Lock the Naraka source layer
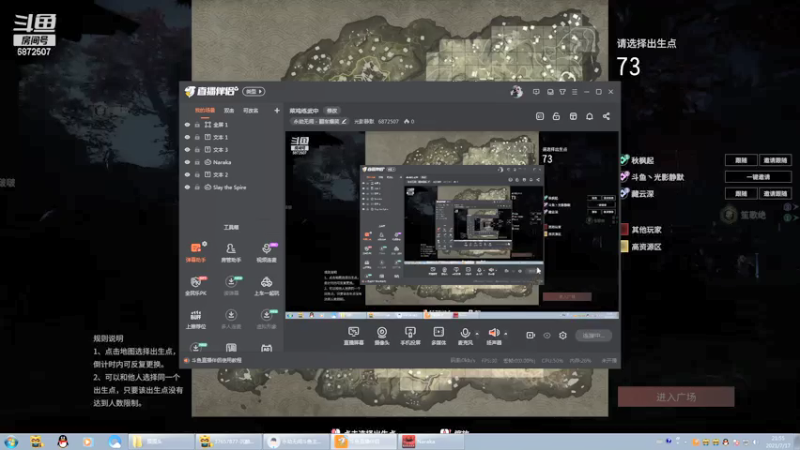The width and height of the screenshot is (800, 450). [197, 162]
